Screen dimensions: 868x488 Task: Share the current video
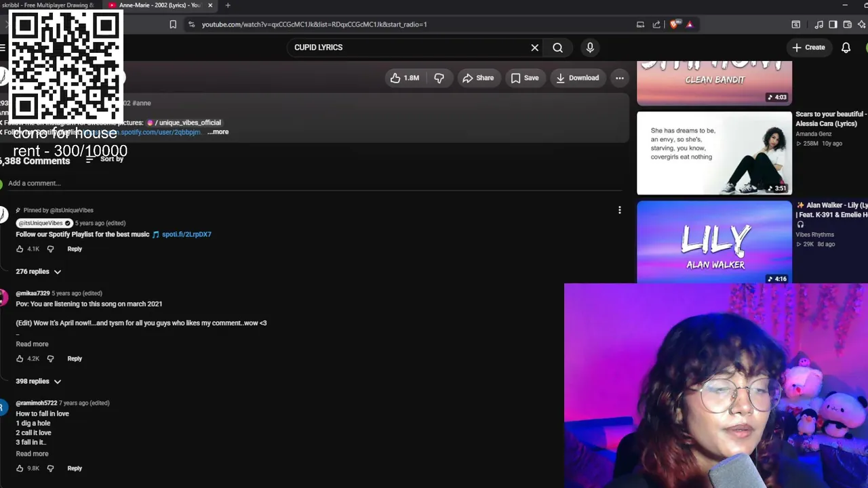coord(478,78)
